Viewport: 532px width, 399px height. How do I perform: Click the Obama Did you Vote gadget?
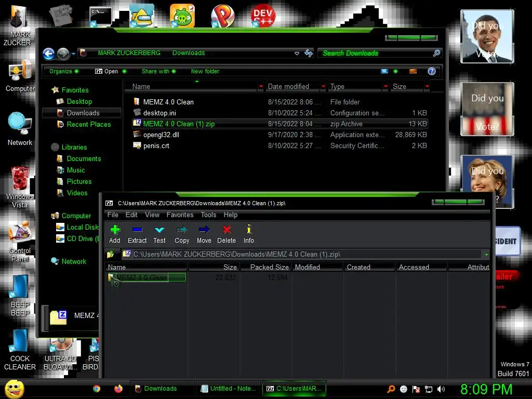(x=487, y=36)
